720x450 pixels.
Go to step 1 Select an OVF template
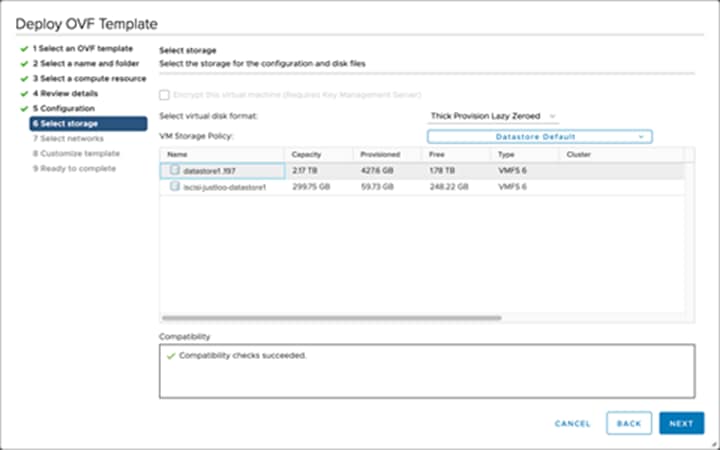pyautogui.click(x=83, y=49)
